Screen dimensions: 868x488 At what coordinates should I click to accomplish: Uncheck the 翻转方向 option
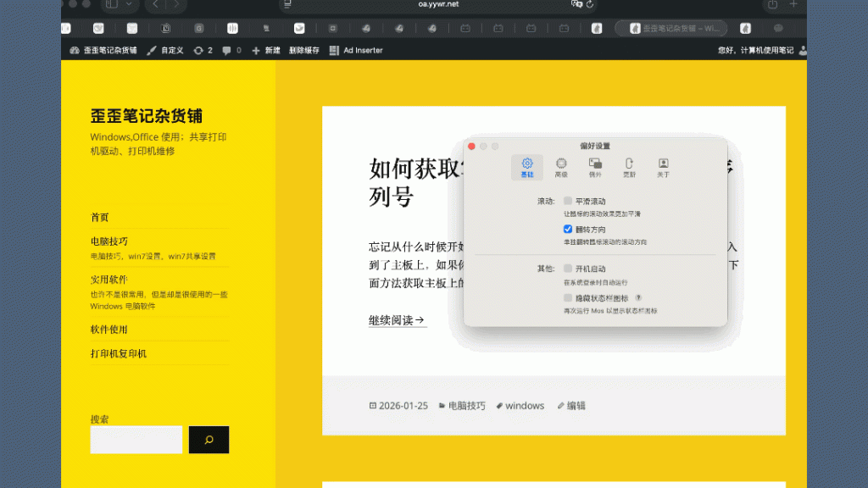[568, 230]
